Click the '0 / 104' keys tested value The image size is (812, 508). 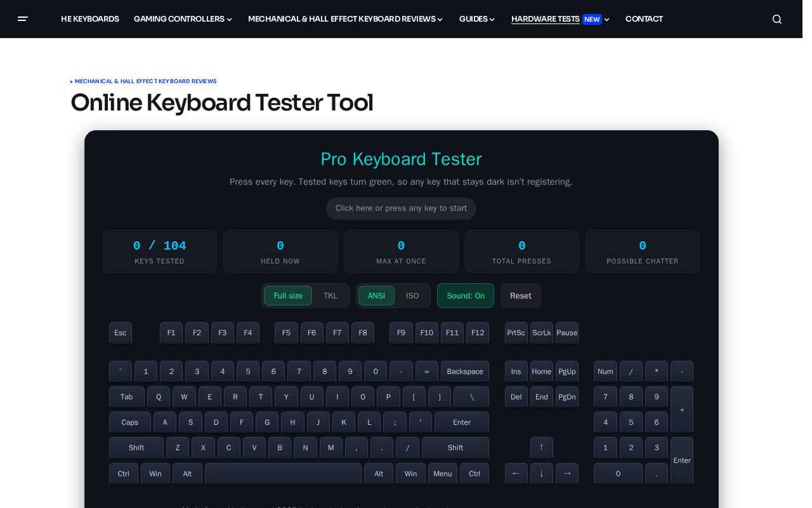[x=160, y=246]
